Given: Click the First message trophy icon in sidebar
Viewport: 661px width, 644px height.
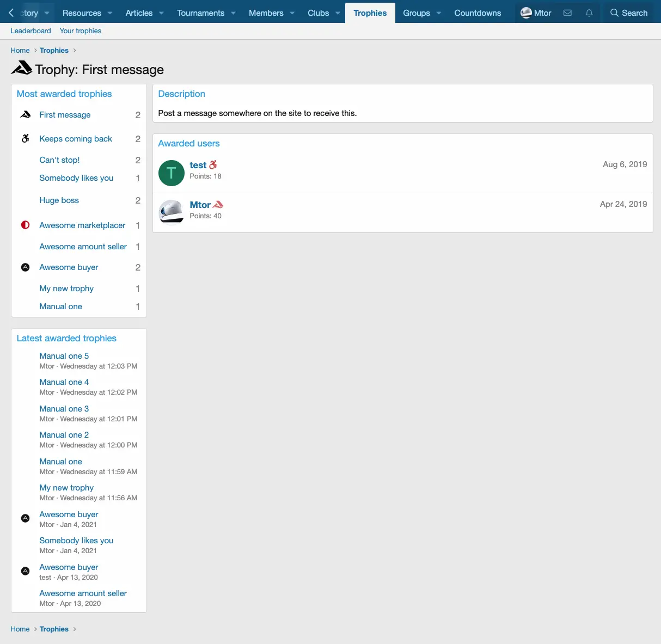Looking at the screenshot, I should 26,115.
